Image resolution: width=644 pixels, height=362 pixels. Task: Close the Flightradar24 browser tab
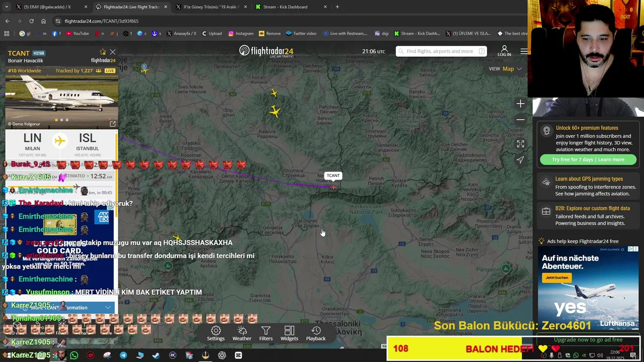(x=166, y=7)
